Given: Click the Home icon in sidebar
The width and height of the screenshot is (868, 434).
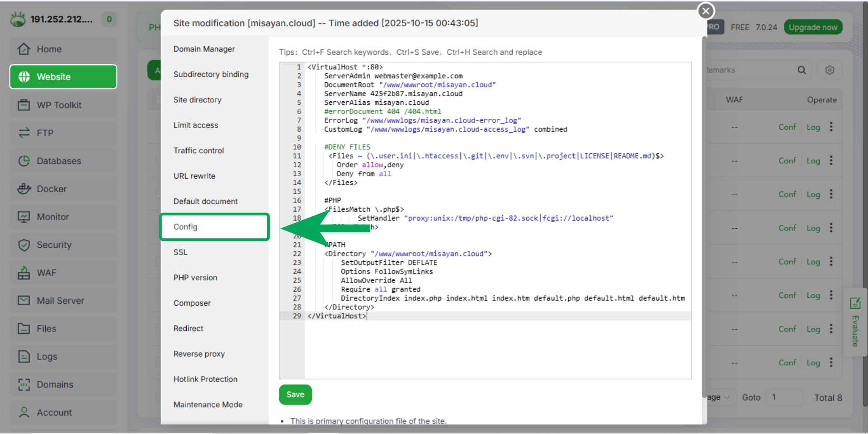Looking at the screenshot, I should pos(24,49).
